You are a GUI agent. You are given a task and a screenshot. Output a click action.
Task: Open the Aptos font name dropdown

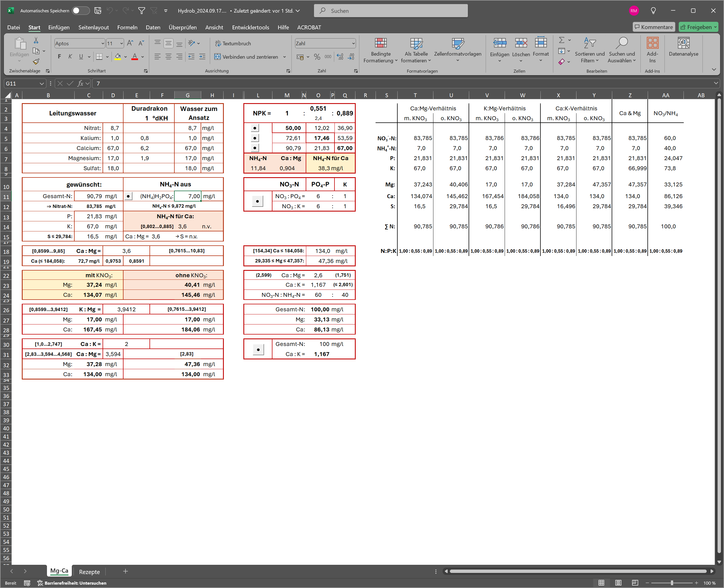[x=103, y=43]
